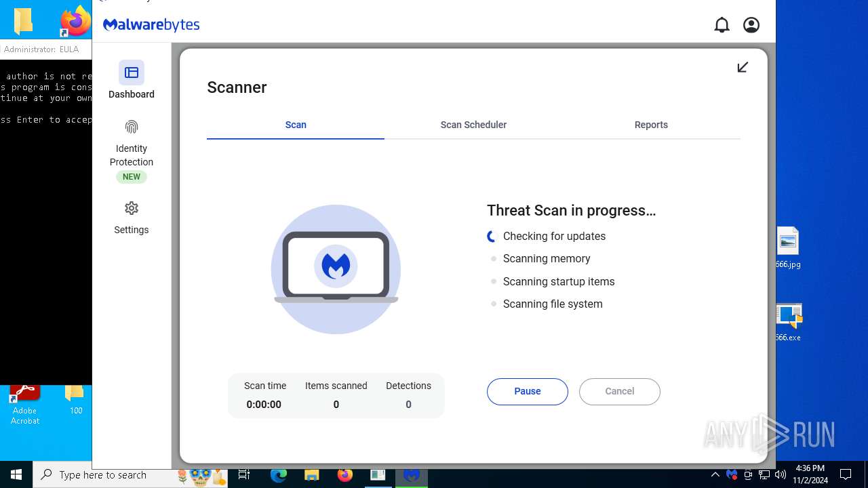868x488 pixels.
Task: Click the Scanning memory step
Action: (x=547, y=258)
